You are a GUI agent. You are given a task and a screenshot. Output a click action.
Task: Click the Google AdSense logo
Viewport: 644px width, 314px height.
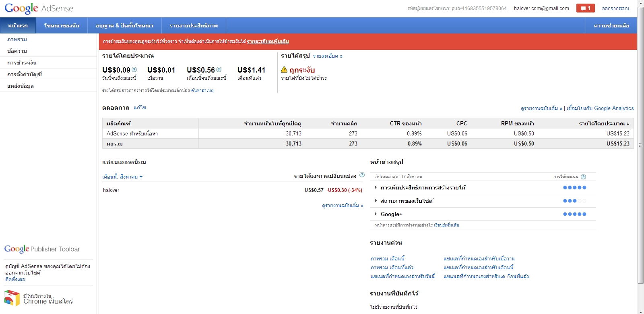coord(39,8)
